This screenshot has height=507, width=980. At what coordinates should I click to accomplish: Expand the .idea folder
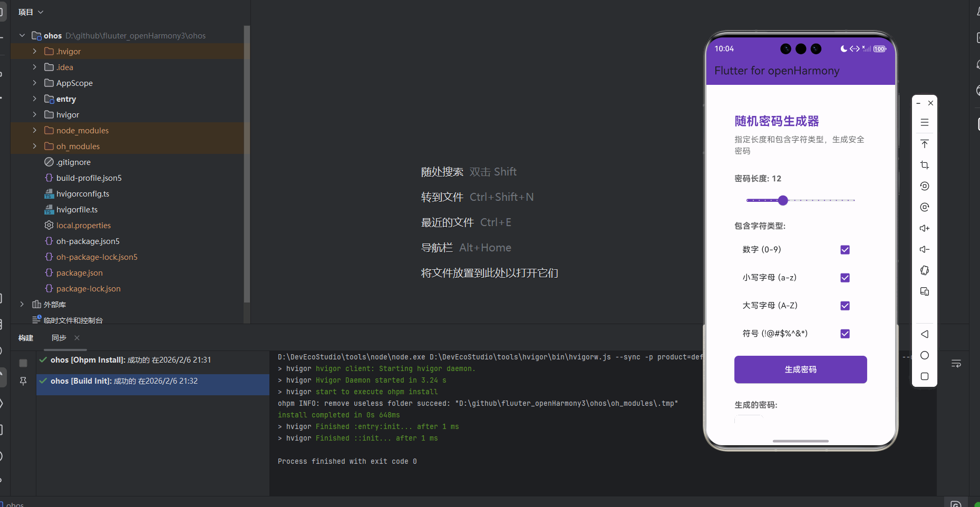pos(34,67)
